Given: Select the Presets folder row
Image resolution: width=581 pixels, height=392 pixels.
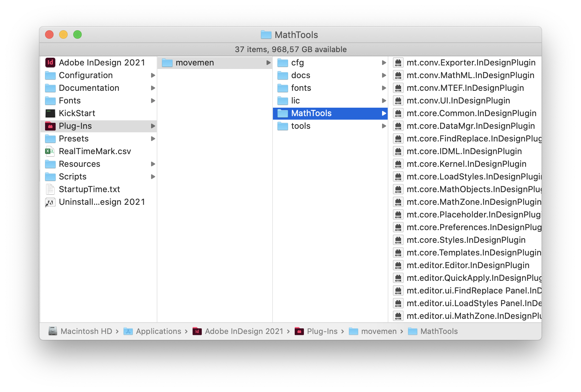Looking at the screenshot, I should click(x=99, y=139).
